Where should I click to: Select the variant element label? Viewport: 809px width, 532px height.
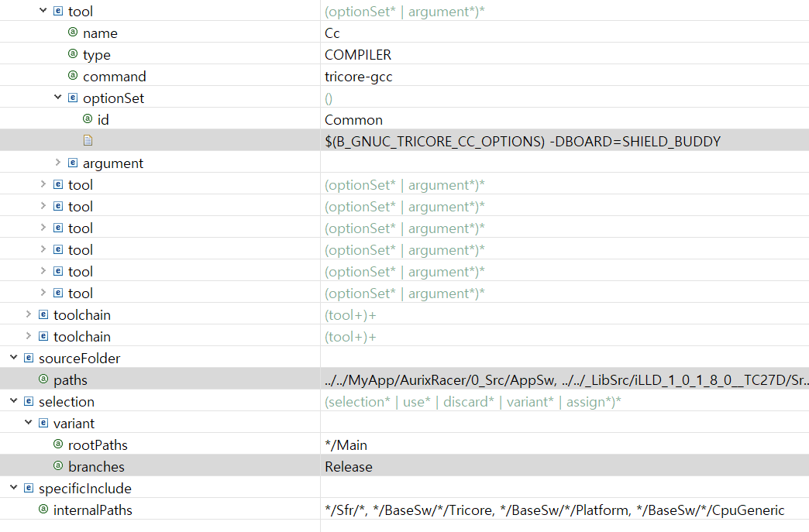74,424
